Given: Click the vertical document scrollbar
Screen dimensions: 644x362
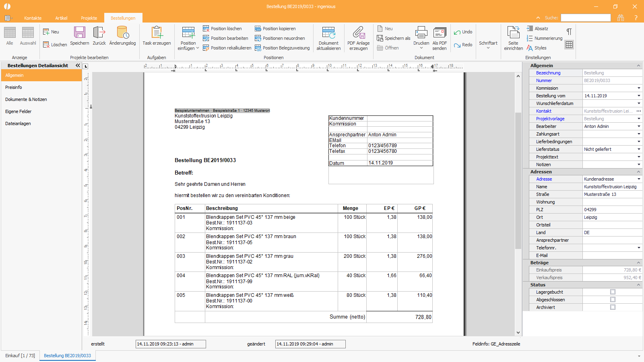Looking at the screenshot, I should (x=518, y=181).
